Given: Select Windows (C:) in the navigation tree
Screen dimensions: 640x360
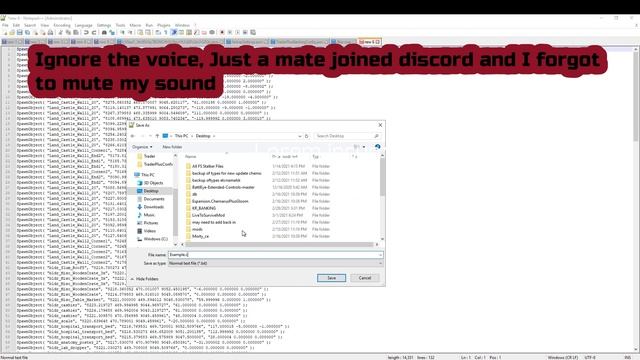Looking at the screenshot, I should 155,239.
